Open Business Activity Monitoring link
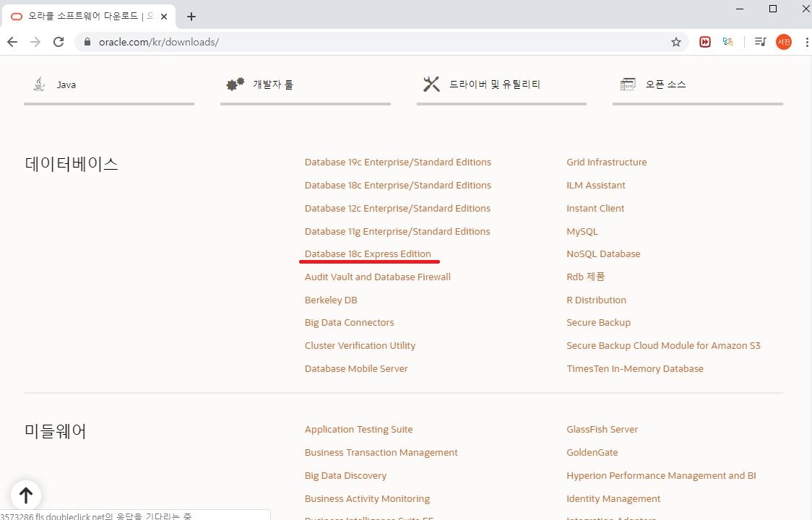The image size is (812, 520). [367, 499]
